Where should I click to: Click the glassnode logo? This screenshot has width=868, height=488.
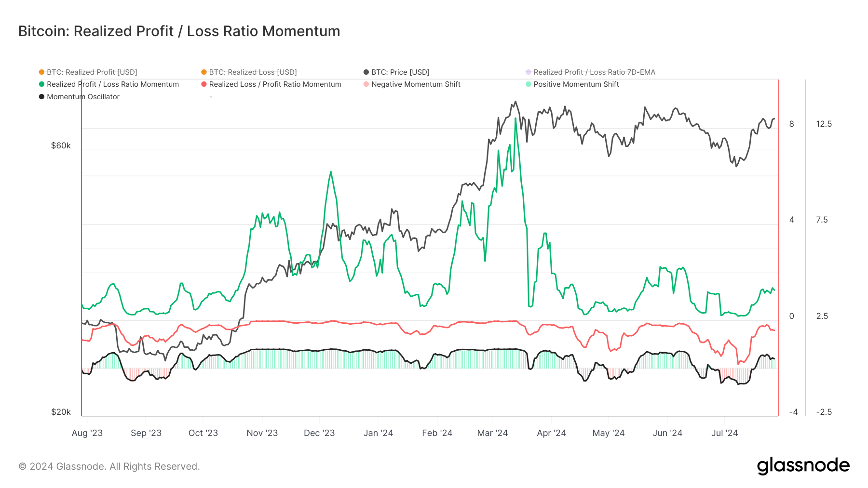(x=803, y=466)
